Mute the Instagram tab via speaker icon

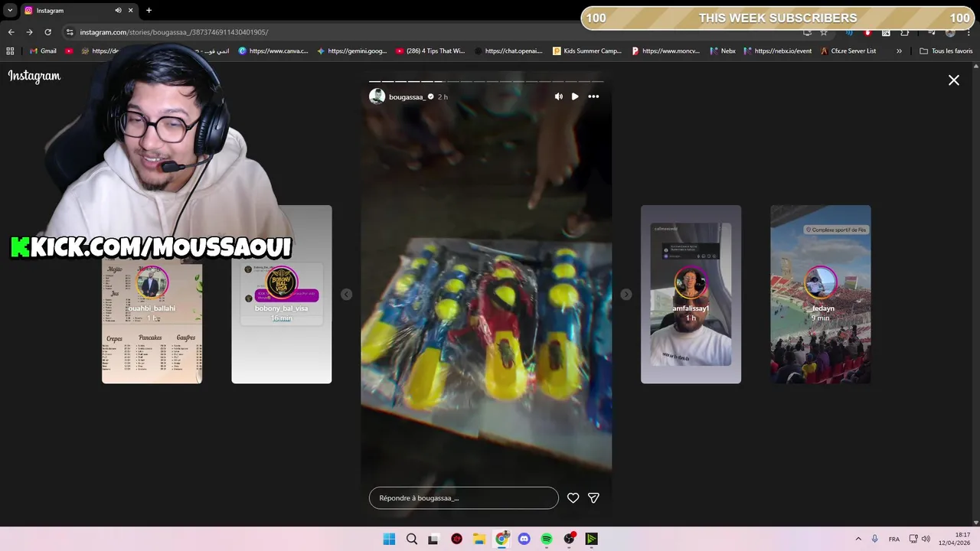click(118, 11)
